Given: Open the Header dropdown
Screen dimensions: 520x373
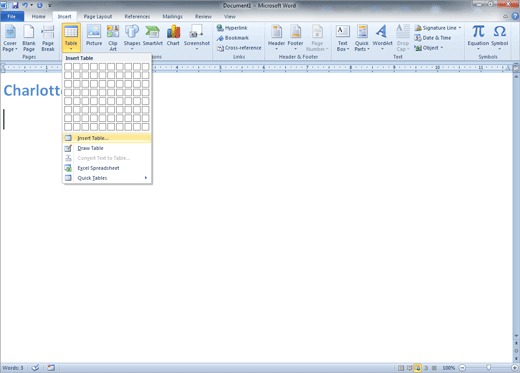Looking at the screenshot, I should pyautogui.click(x=276, y=38).
